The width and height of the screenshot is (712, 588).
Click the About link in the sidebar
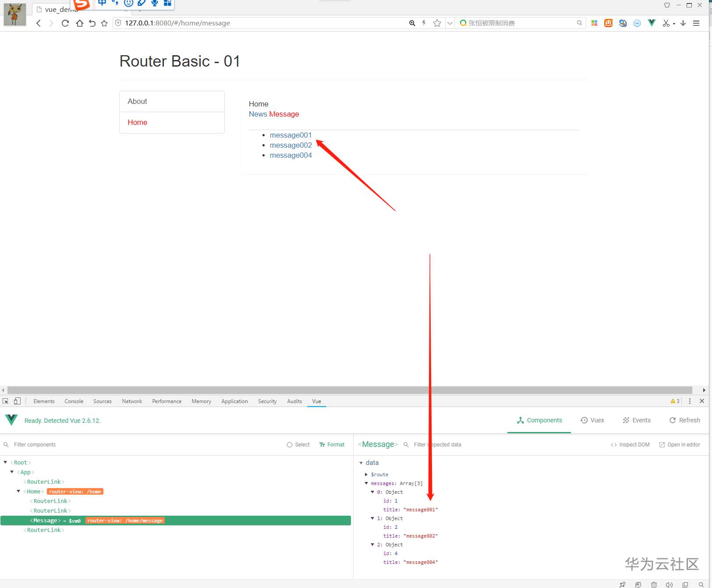tap(172, 101)
